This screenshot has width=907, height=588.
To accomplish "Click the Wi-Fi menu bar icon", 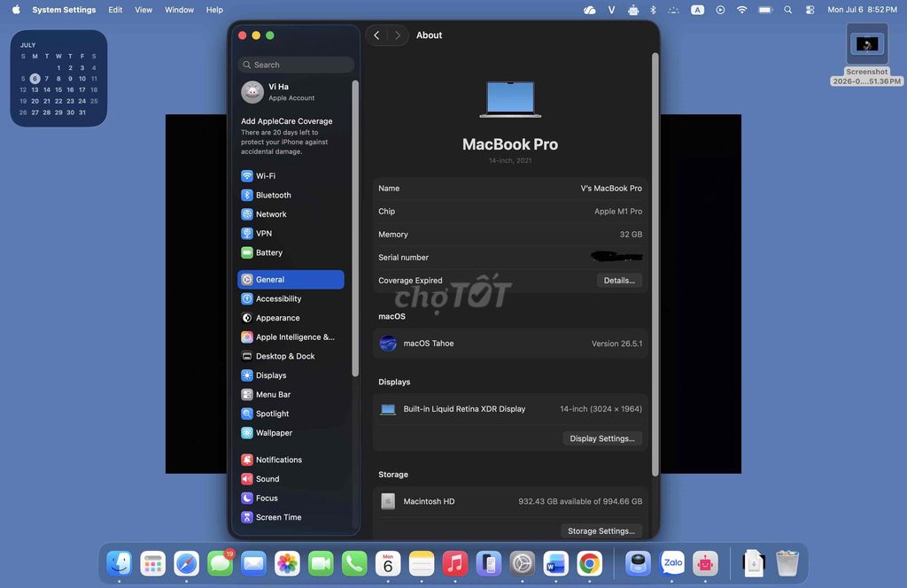I will (741, 10).
